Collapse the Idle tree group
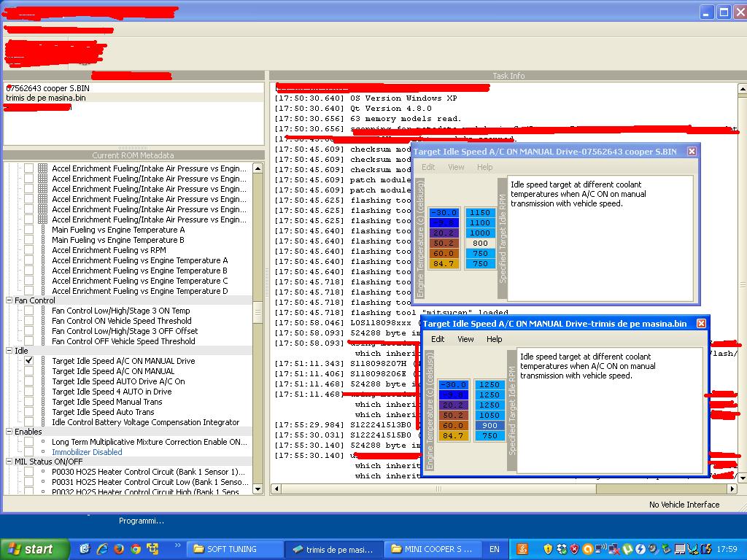 pos(9,351)
